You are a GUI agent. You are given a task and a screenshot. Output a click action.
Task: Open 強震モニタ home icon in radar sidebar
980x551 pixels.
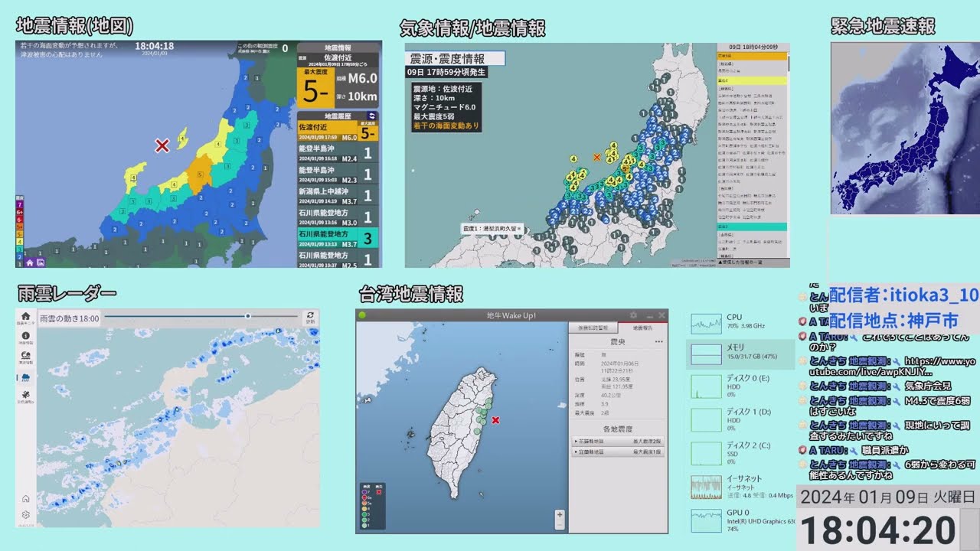tap(25, 318)
